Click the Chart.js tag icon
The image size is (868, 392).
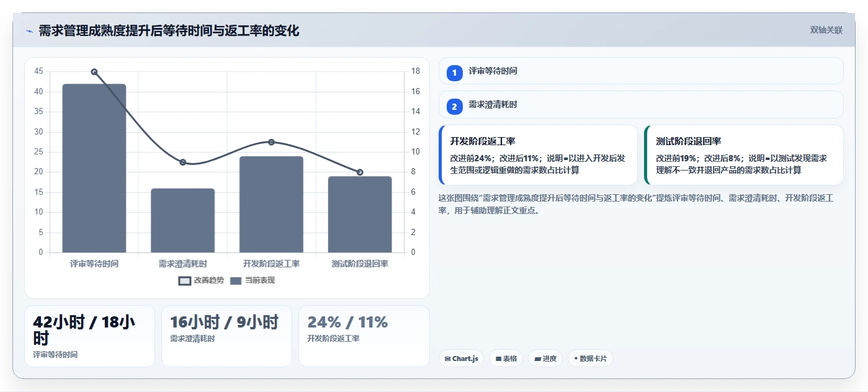click(447, 359)
